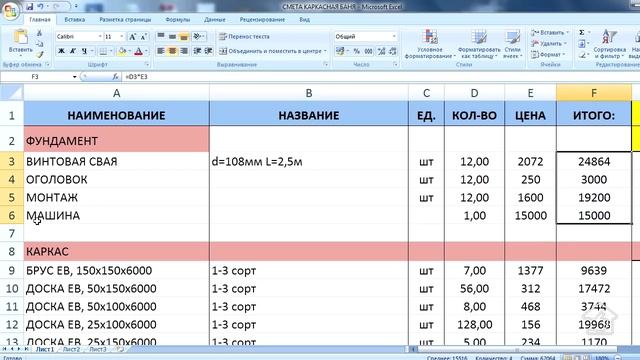Open the font size 11 dropdown

(x=121, y=37)
